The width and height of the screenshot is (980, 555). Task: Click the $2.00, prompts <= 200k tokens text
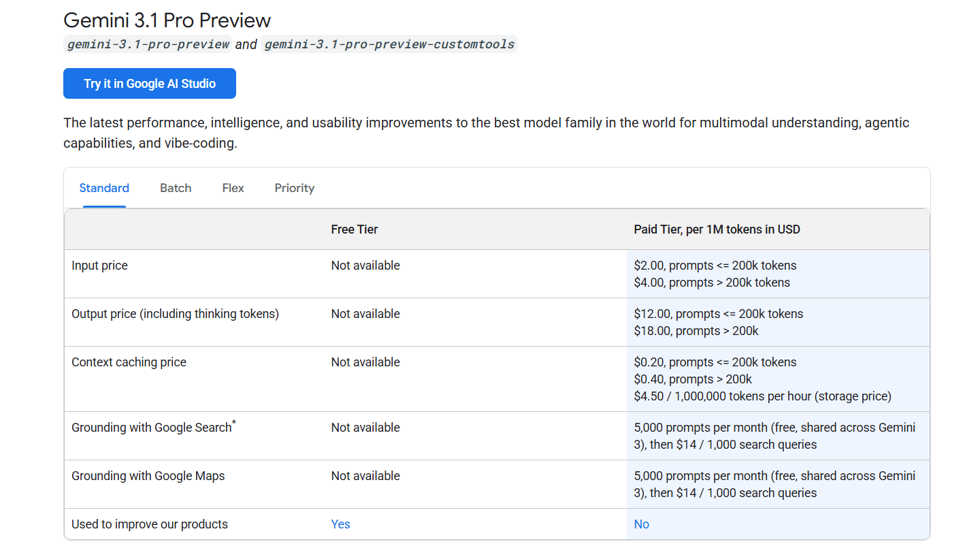click(715, 266)
